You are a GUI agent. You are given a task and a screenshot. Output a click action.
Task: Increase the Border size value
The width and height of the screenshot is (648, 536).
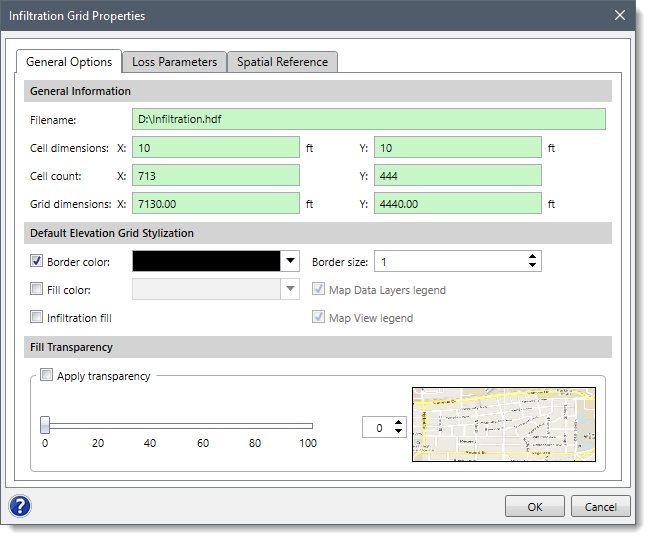tap(532, 257)
